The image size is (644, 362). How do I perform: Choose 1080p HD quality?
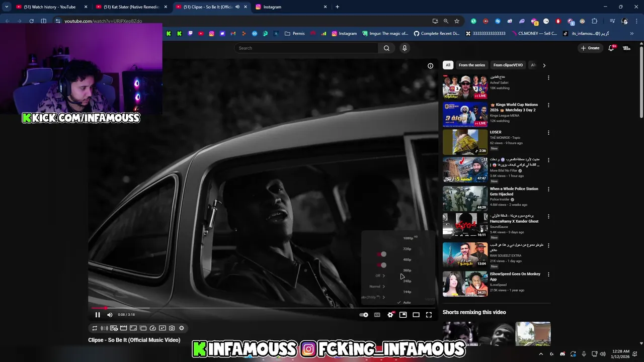tap(410, 238)
